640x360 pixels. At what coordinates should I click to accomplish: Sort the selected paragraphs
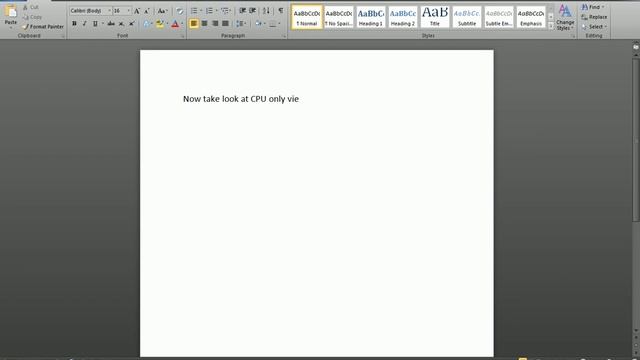point(267,11)
